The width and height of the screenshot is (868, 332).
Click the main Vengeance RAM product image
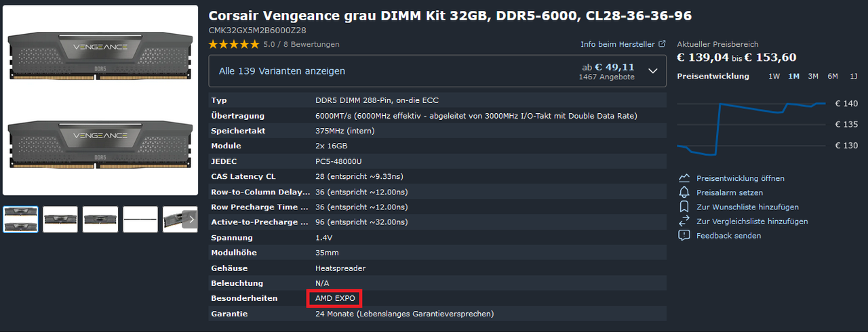[x=100, y=101]
